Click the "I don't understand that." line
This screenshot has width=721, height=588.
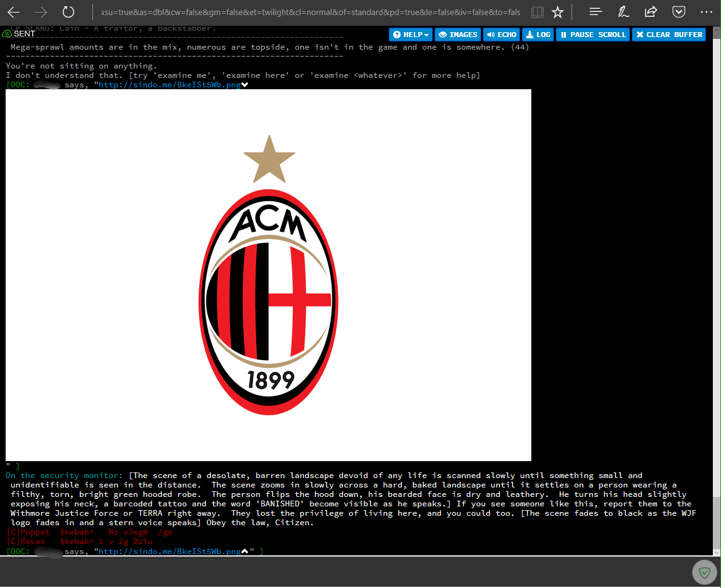click(x=243, y=75)
